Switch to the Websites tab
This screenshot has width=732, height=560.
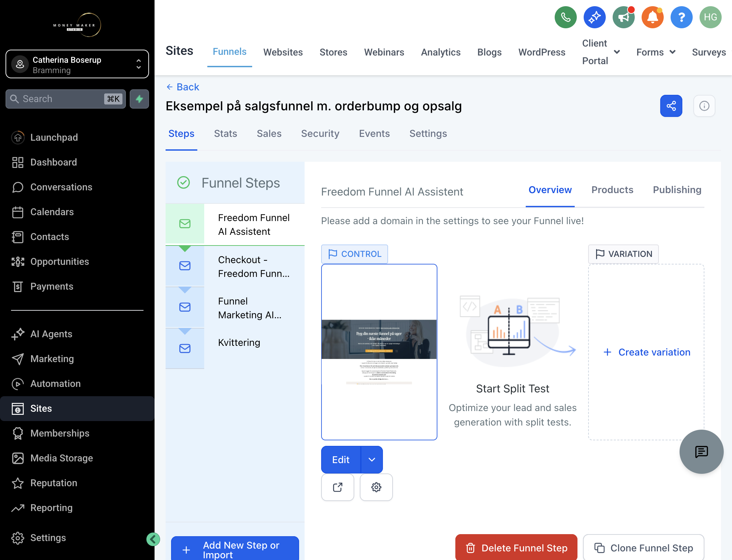pyautogui.click(x=283, y=52)
